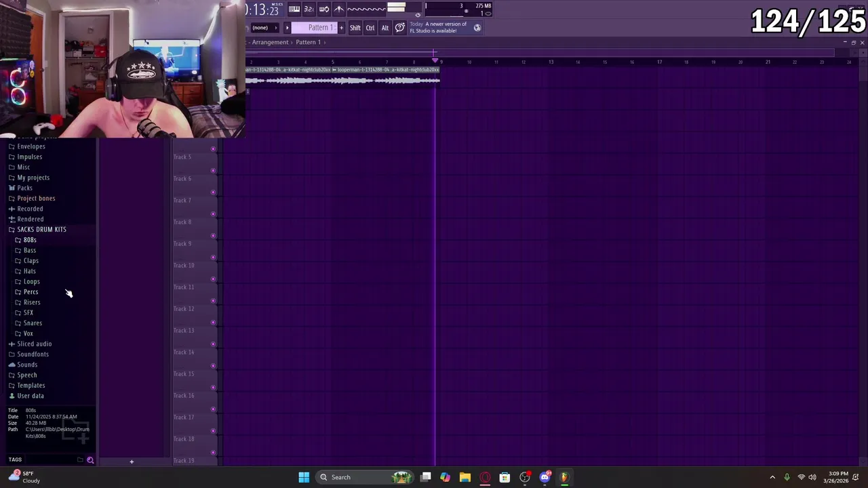Open the Packs browser entry
868x488 pixels.
24,188
